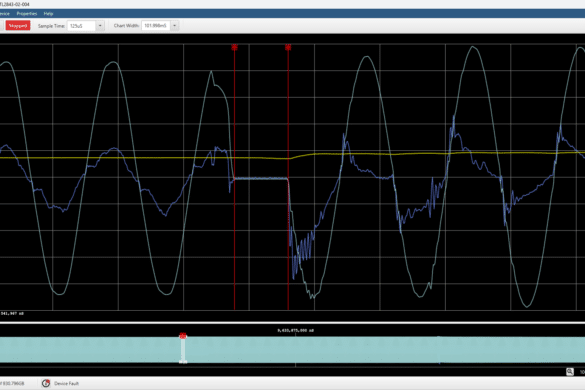Viewport: 585px width, 390px height.
Task: Click the Device Fault status icon
Action: 46,383
